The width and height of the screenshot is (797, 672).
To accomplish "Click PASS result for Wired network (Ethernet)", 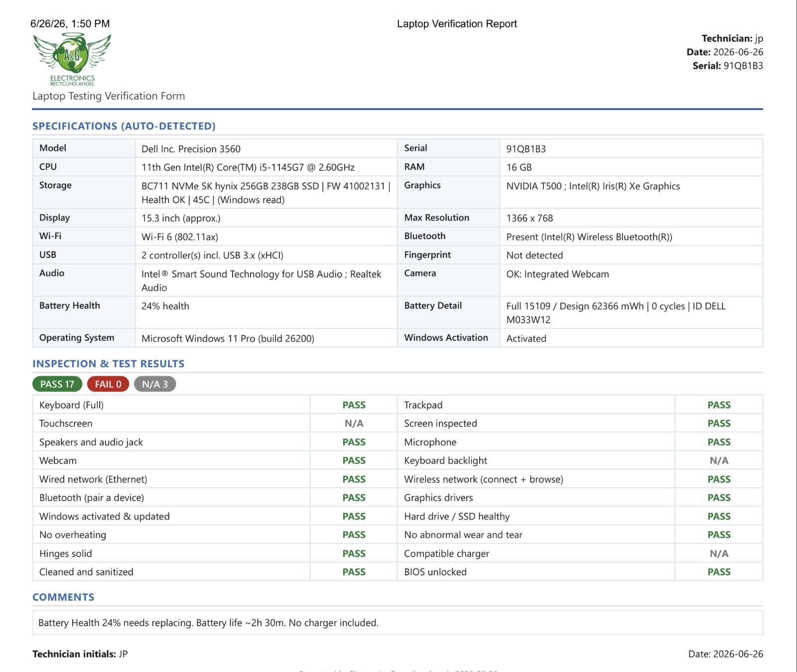I will 354,479.
